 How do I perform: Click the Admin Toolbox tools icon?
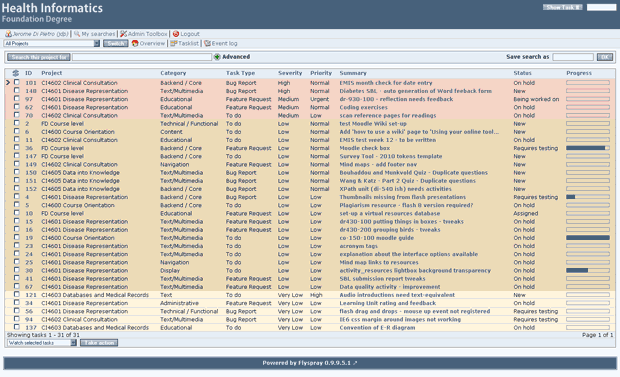[x=124, y=34]
